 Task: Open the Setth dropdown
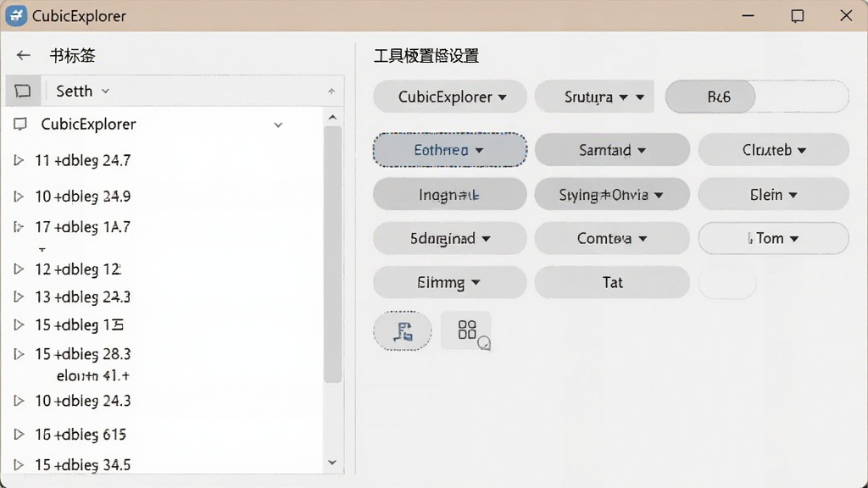[x=82, y=91]
